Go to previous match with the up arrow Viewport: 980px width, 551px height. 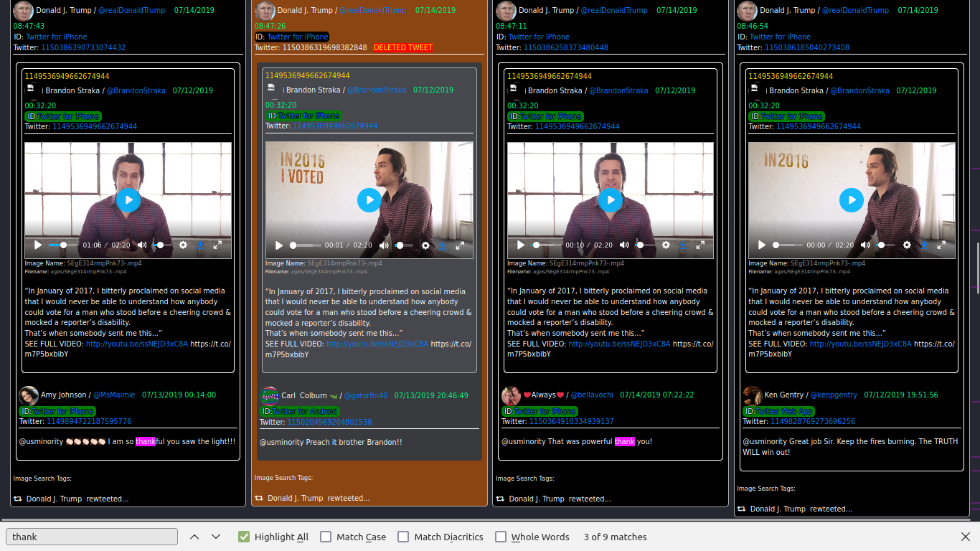click(x=194, y=537)
